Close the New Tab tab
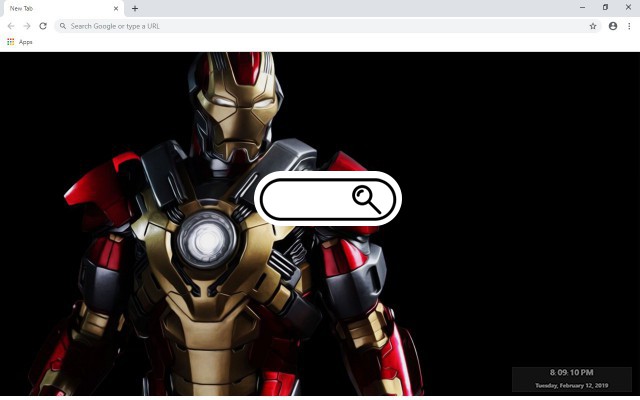 click(116, 8)
